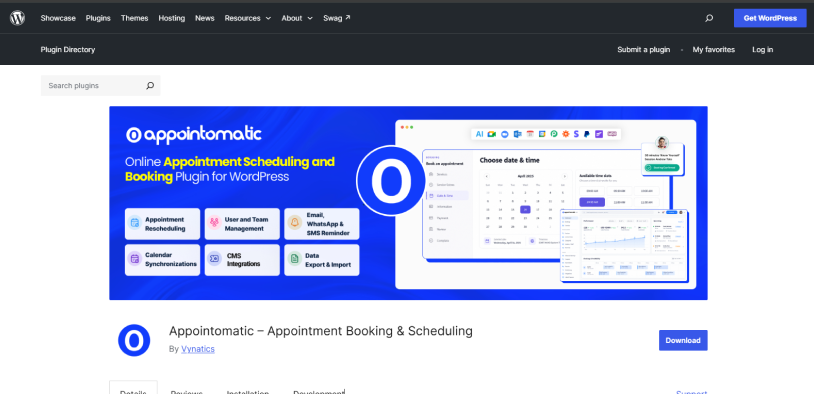
Task: Open the Swag external link
Action: (x=336, y=18)
